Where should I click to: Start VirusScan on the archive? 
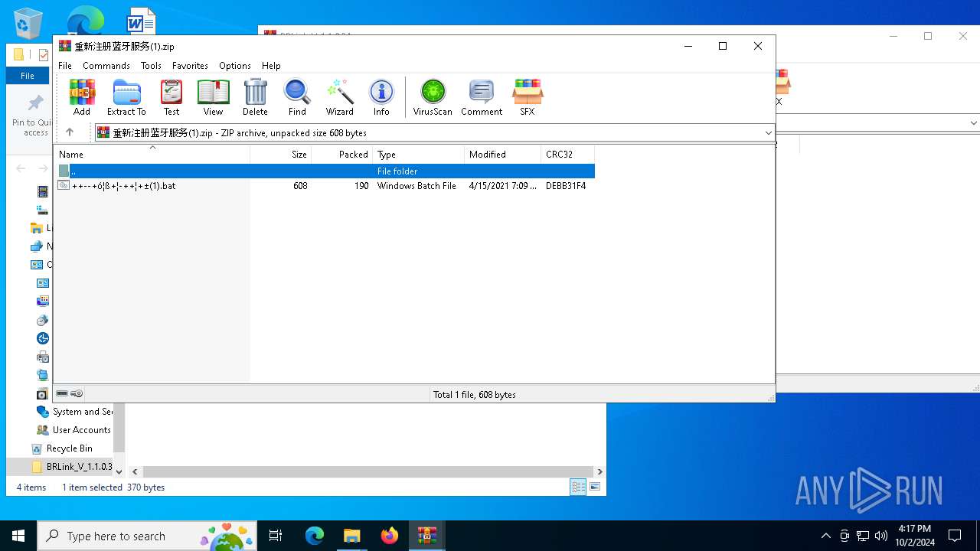click(x=433, y=97)
